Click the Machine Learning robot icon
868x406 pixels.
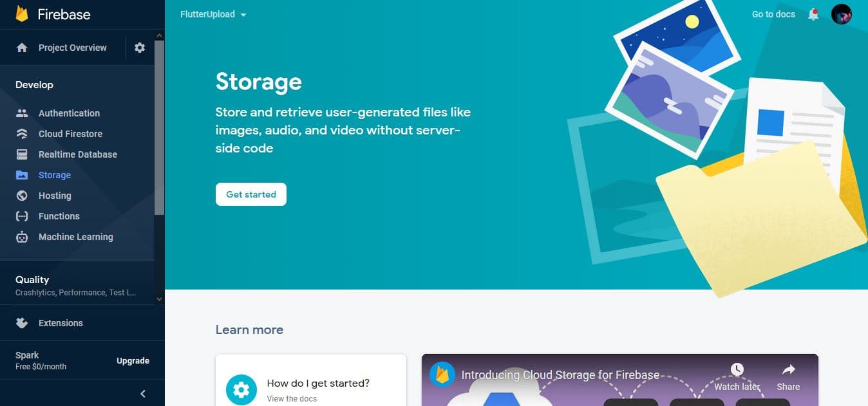point(22,237)
